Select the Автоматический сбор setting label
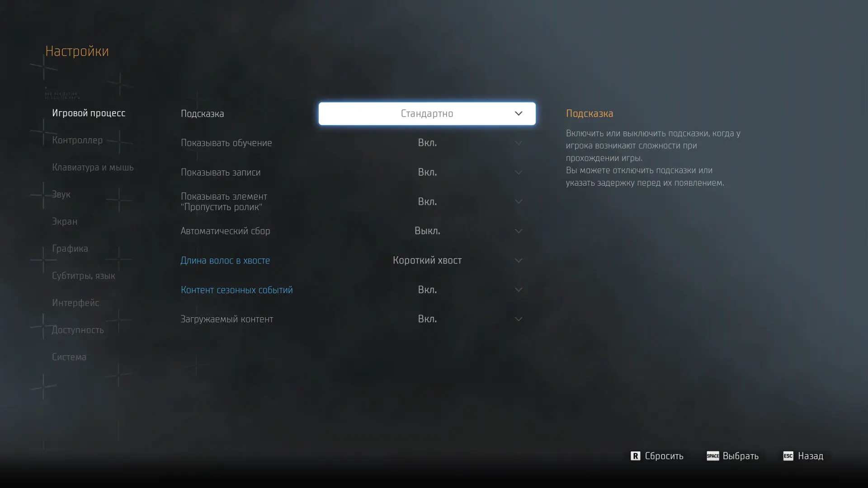 click(226, 231)
